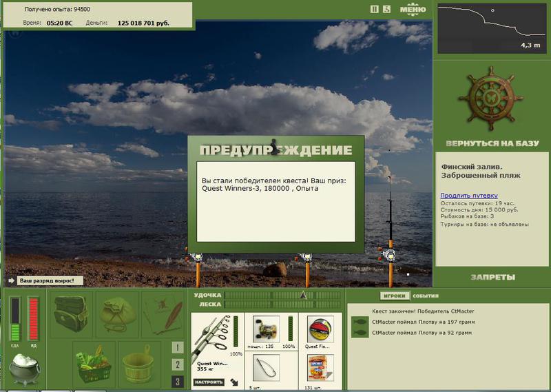The width and height of the screenshot is (551, 392).
Task: Click the bait package labeled 131 шт.
Action: pos(320,368)
